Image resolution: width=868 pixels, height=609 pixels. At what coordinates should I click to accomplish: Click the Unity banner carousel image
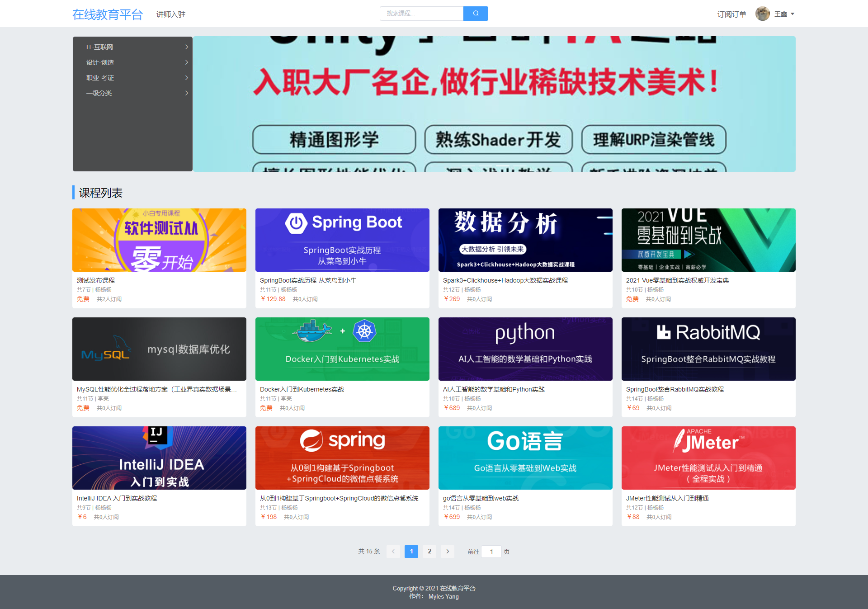pos(494,104)
